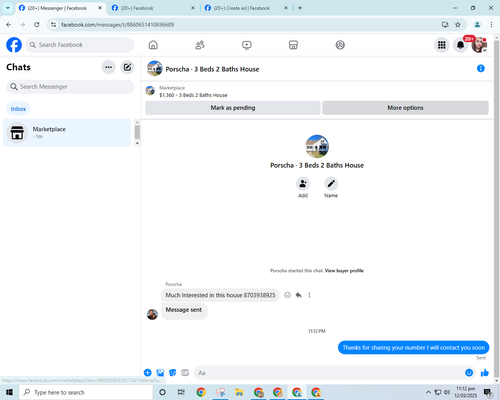Image resolution: width=500 pixels, height=400 pixels.
Task: Open conversation information icon
Action: (x=481, y=68)
